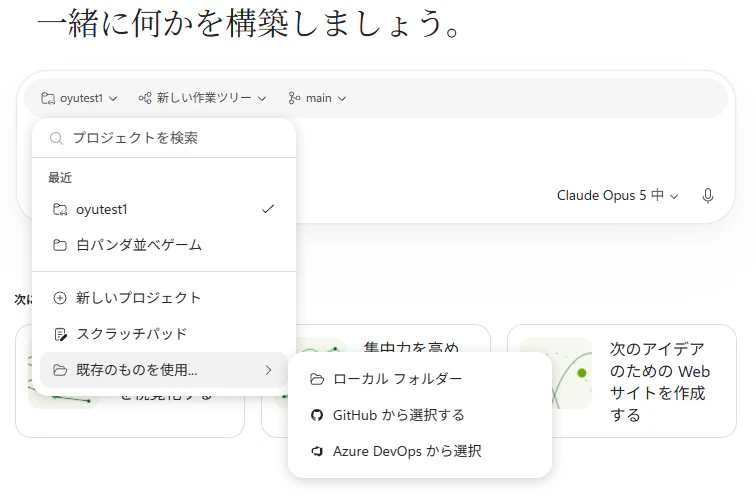Click the scratchpad note icon
The height and width of the screenshot is (496, 756).
coord(60,334)
